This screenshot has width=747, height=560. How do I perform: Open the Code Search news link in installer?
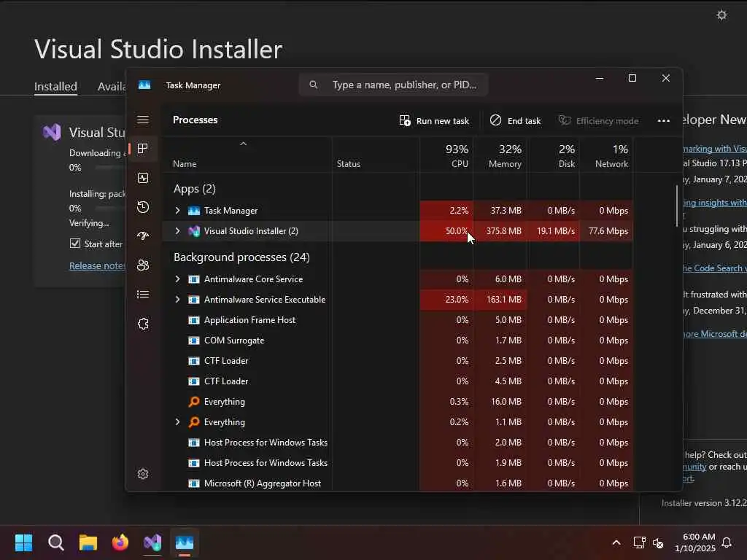pos(715,268)
